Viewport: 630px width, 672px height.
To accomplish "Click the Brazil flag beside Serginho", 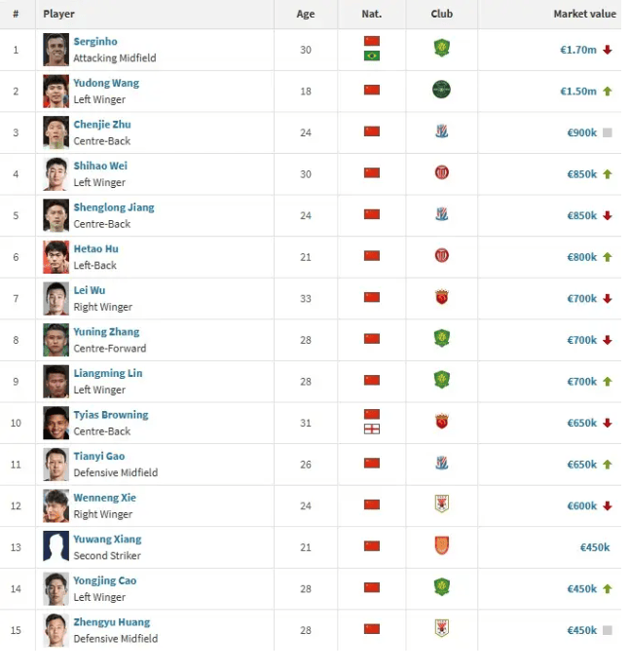I will (372, 56).
